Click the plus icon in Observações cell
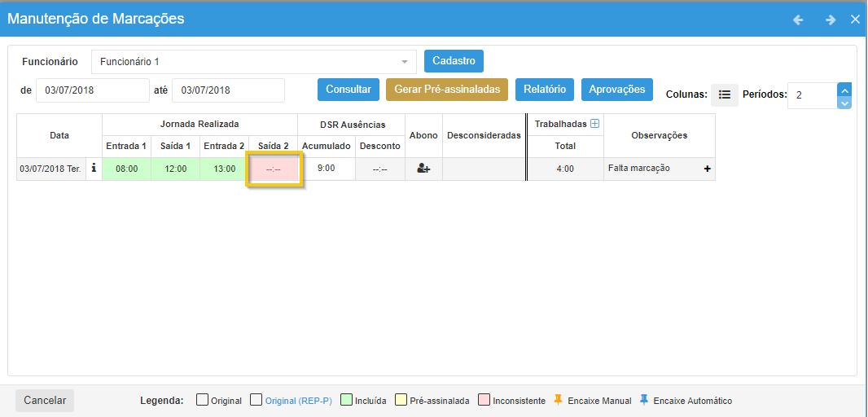The height and width of the screenshot is (417, 868). [x=707, y=169]
